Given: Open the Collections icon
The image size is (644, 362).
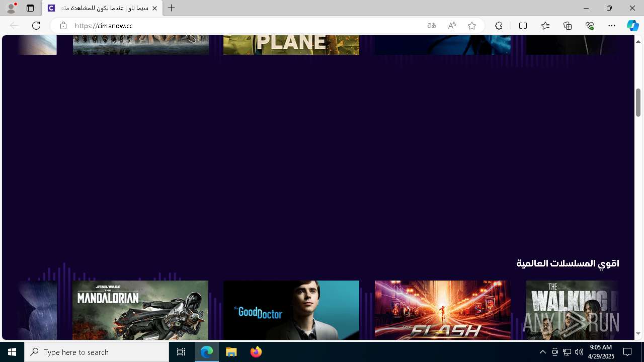Looking at the screenshot, I should (568, 26).
